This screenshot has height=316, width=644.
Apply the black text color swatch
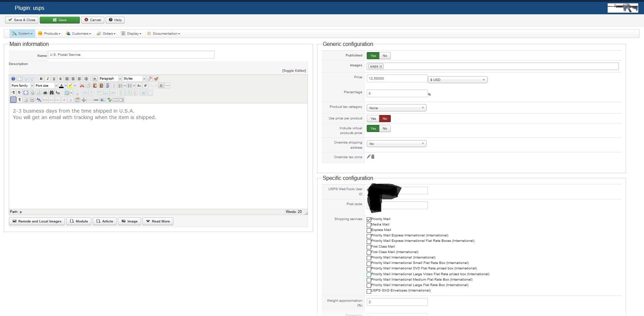[x=61, y=86]
